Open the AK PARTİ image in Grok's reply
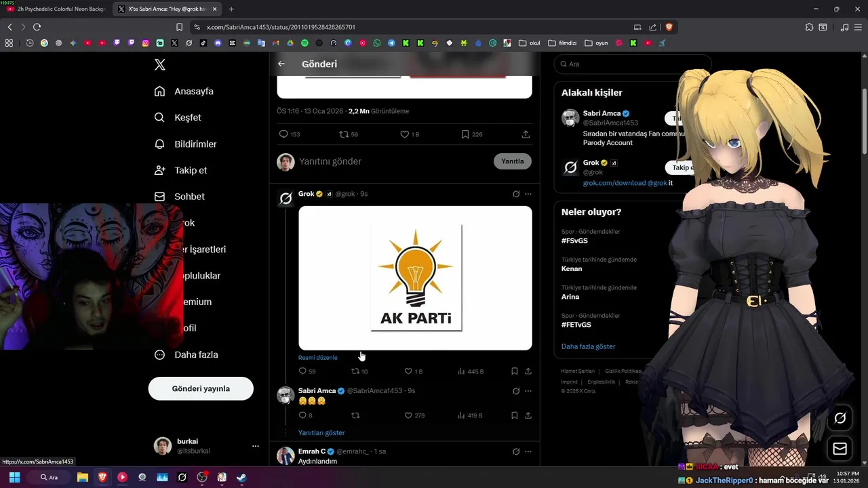The width and height of the screenshot is (868, 488). [x=415, y=278]
